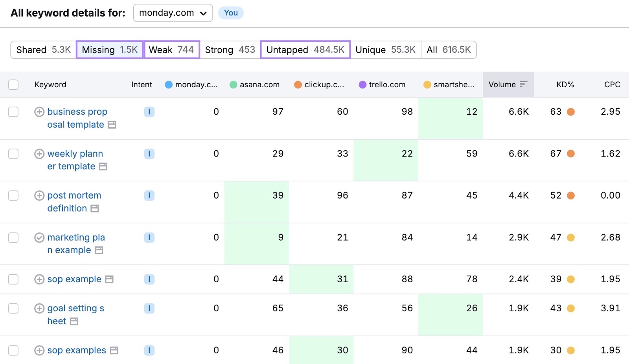Open the Unique keywords tab
Image resolution: width=629 pixels, height=364 pixels.
(x=385, y=50)
